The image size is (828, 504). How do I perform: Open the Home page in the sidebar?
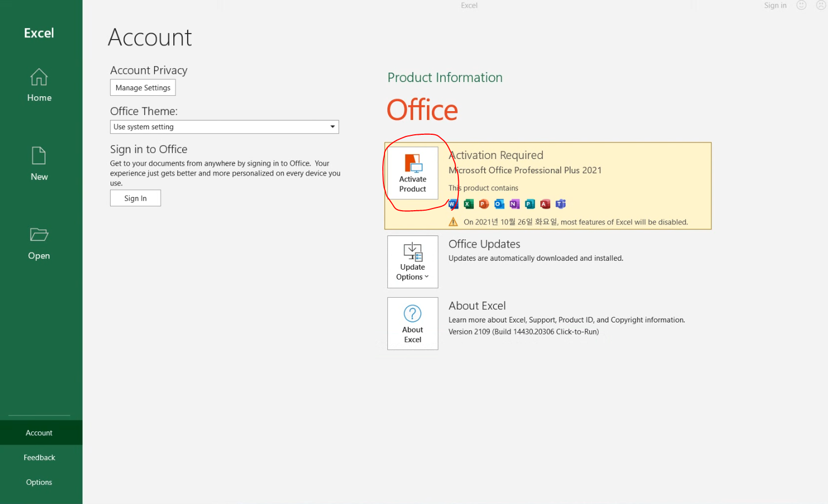click(x=39, y=85)
